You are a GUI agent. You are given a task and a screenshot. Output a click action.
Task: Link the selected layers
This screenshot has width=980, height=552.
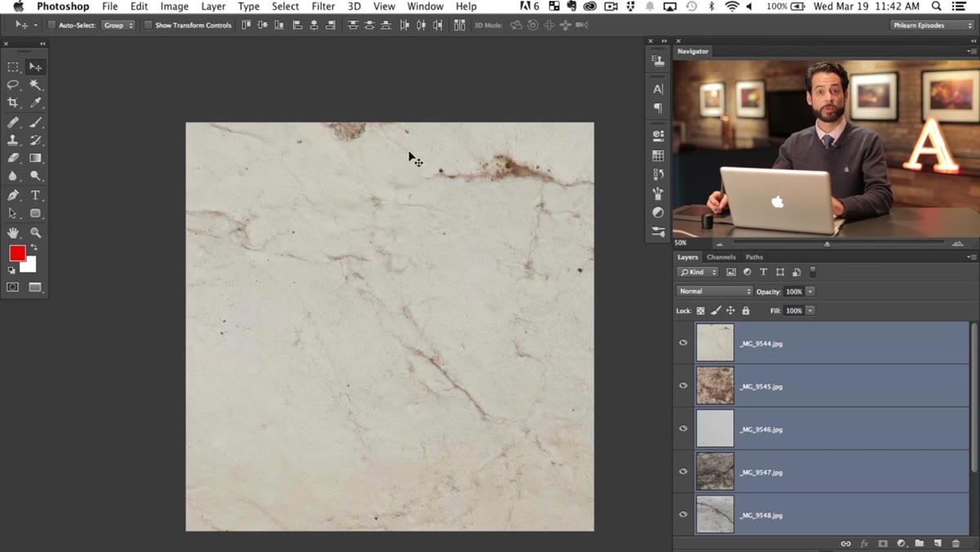point(845,544)
